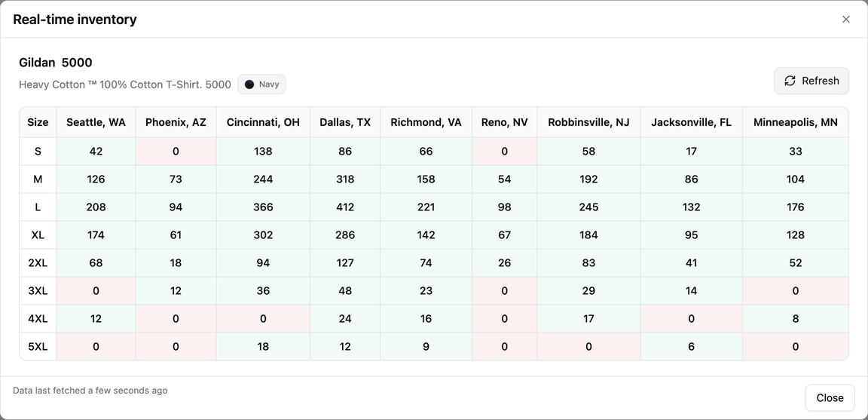Click Cincinnati stock 302 for size XL
This screenshot has height=420, width=868.
263,235
